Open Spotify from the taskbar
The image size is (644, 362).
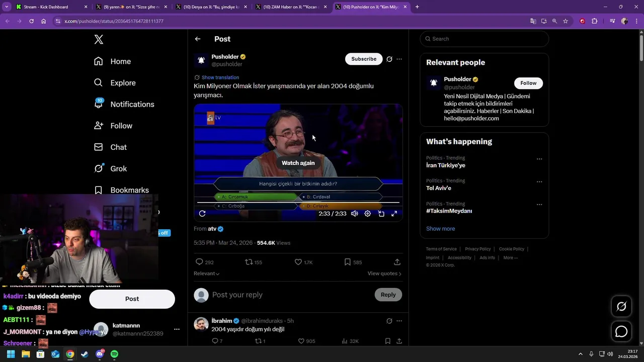pyautogui.click(x=114, y=354)
